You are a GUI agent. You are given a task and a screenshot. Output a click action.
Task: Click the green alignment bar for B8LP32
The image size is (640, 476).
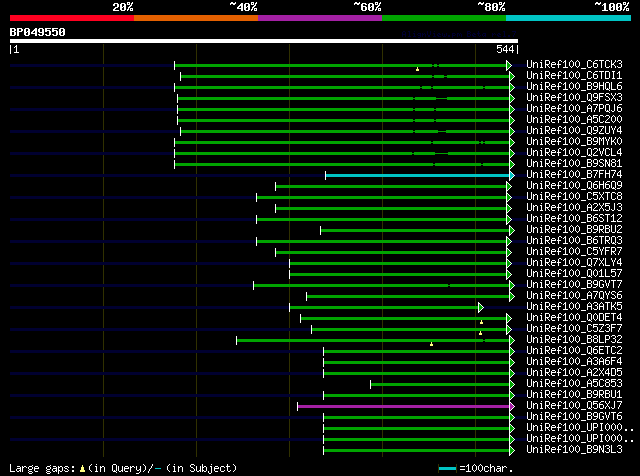point(373,340)
